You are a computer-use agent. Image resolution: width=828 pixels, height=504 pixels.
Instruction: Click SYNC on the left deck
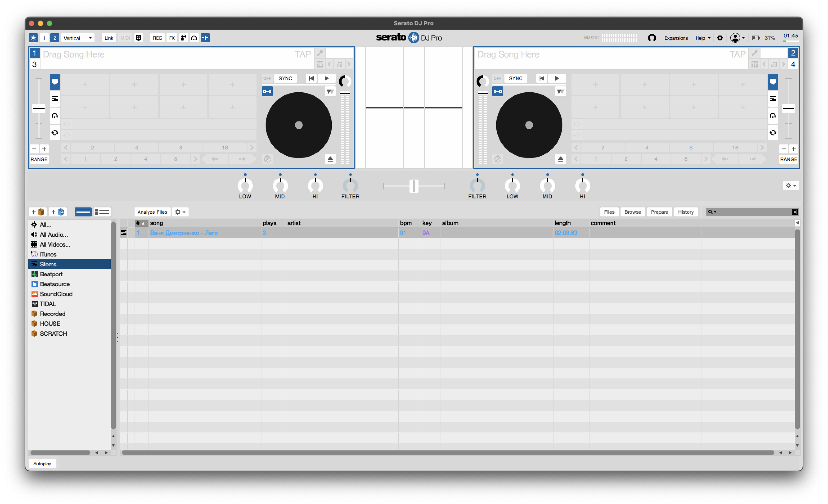pyautogui.click(x=285, y=78)
